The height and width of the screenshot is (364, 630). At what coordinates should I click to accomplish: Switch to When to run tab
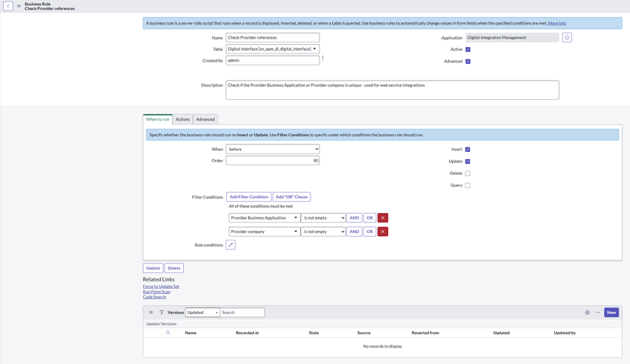click(158, 119)
